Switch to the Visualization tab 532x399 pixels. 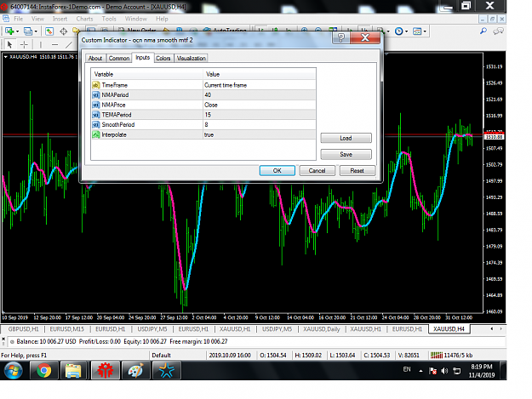click(192, 59)
